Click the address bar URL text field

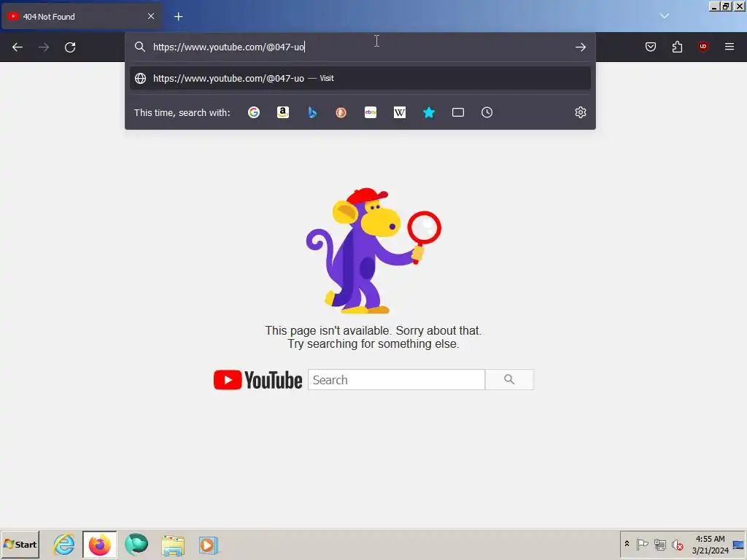point(360,47)
